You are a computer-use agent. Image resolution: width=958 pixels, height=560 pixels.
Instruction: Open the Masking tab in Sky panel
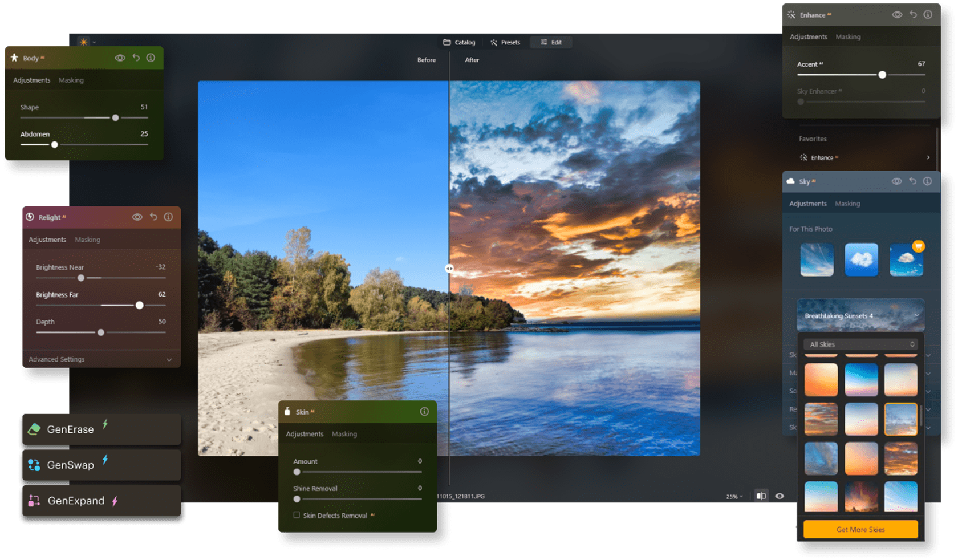coord(847,203)
